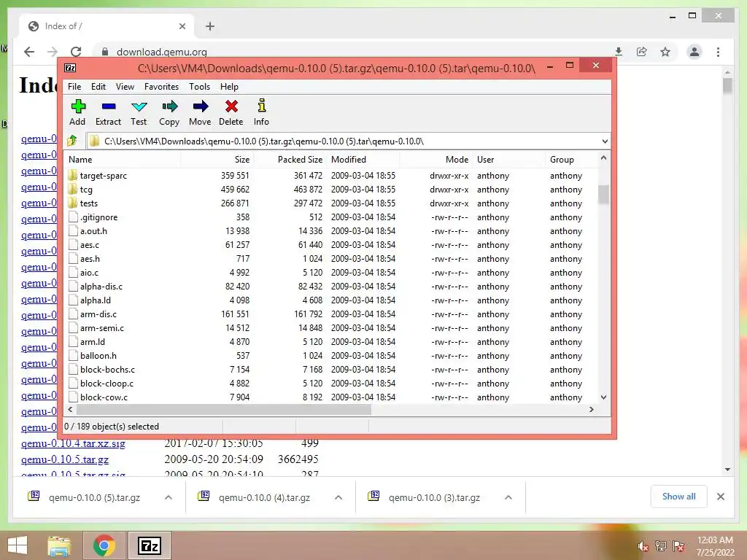Go up one folder level icon
This screenshot has width=747, height=560.
coord(72,141)
